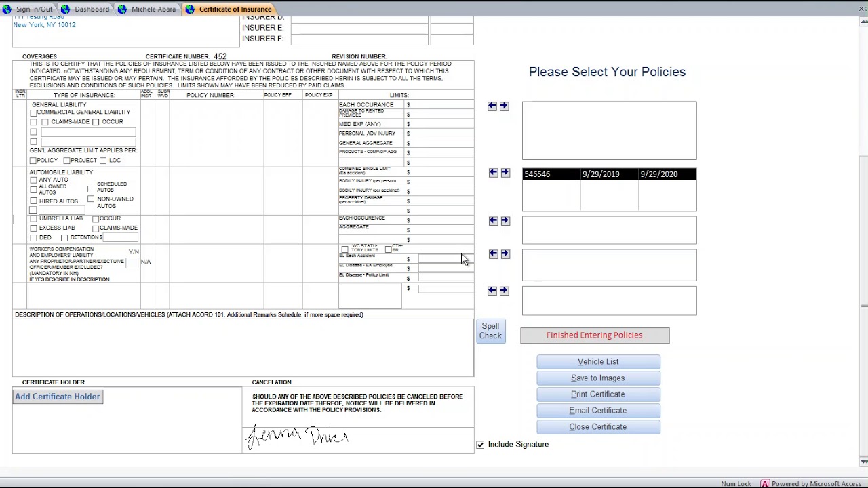Tick the Claims-Made box beside Excess Liab

(x=96, y=228)
